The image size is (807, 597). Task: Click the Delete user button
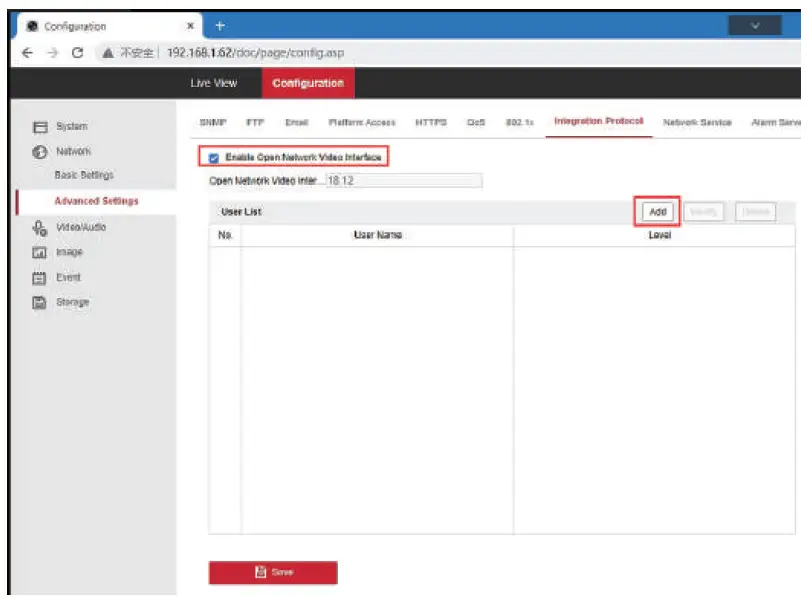click(x=756, y=212)
